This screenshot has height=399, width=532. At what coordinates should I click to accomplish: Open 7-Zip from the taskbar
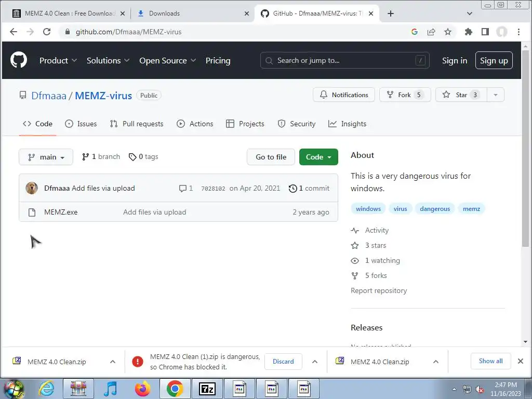(207, 389)
